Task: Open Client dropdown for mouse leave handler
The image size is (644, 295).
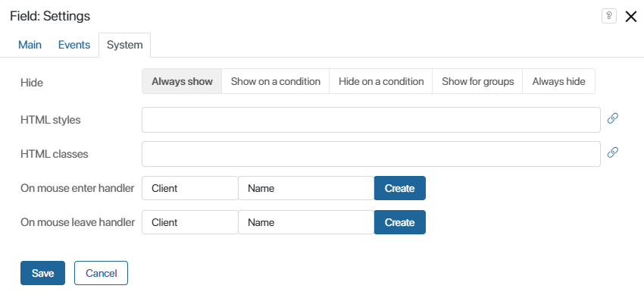Action: click(x=190, y=222)
